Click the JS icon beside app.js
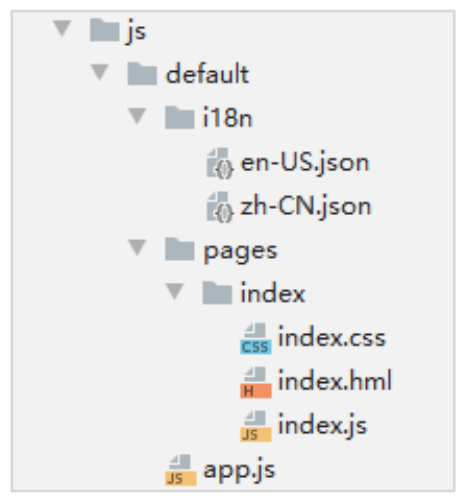This screenshot has height=500, width=464. pyautogui.click(x=181, y=470)
